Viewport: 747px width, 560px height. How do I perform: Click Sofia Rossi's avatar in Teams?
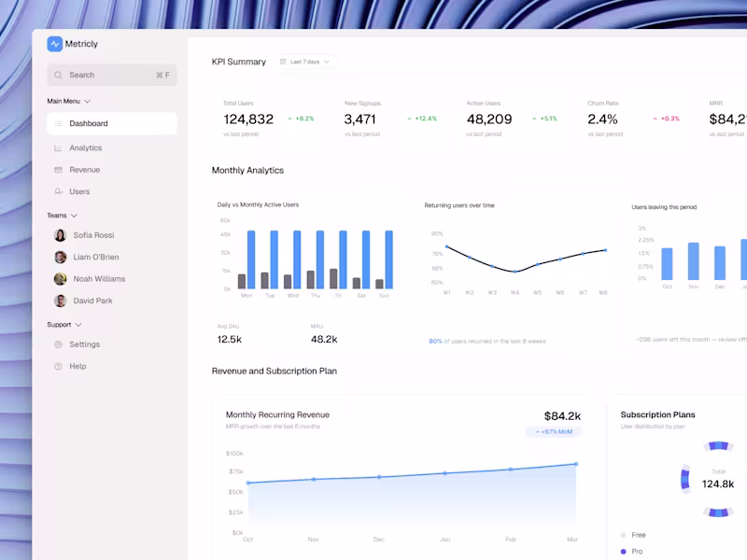[x=59, y=235]
